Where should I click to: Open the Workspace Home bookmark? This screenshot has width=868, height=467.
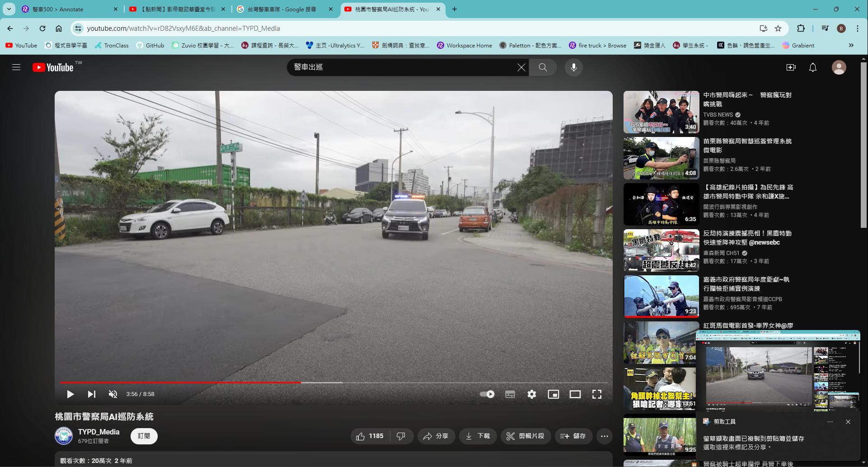464,45
